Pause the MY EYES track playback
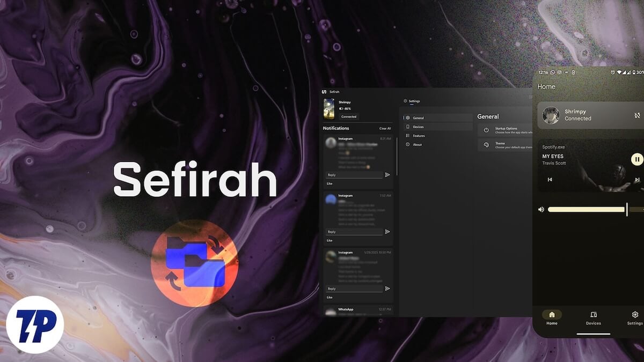 click(x=636, y=159)
